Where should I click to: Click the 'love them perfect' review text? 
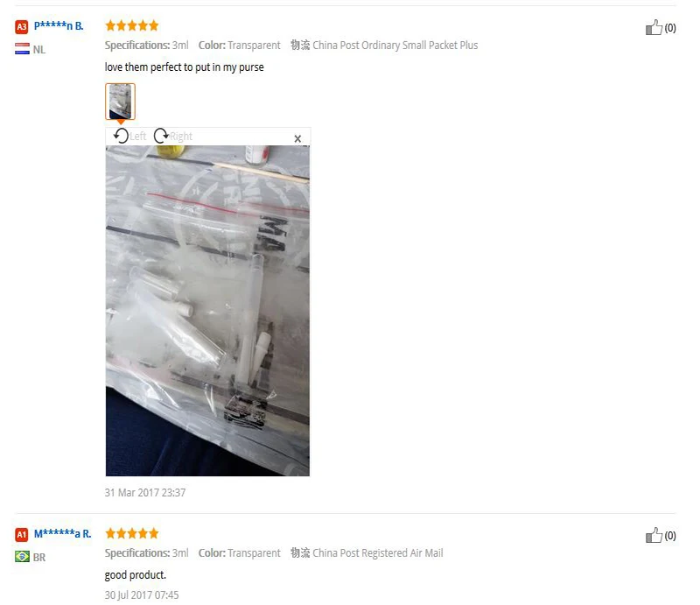pyautogui.click(x=185, y=67)
